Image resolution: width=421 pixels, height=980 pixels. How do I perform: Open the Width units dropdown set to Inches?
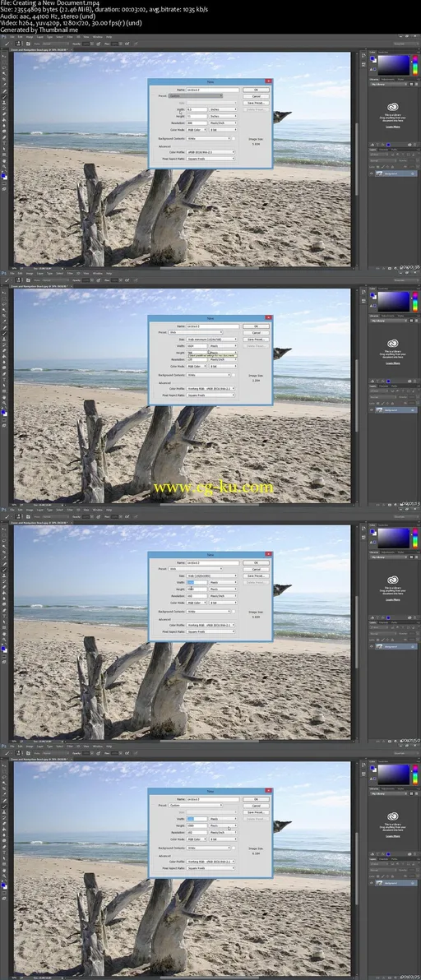point(223,109)
